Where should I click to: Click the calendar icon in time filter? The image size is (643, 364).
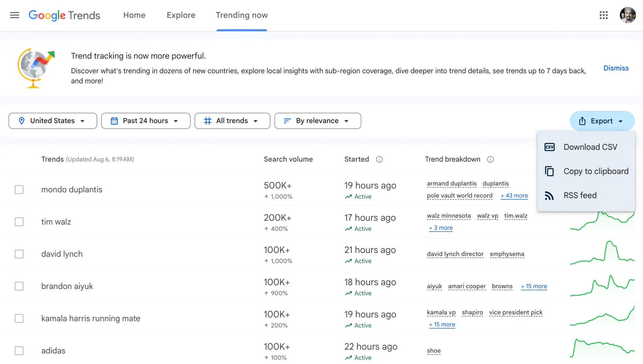click(114, 121)
